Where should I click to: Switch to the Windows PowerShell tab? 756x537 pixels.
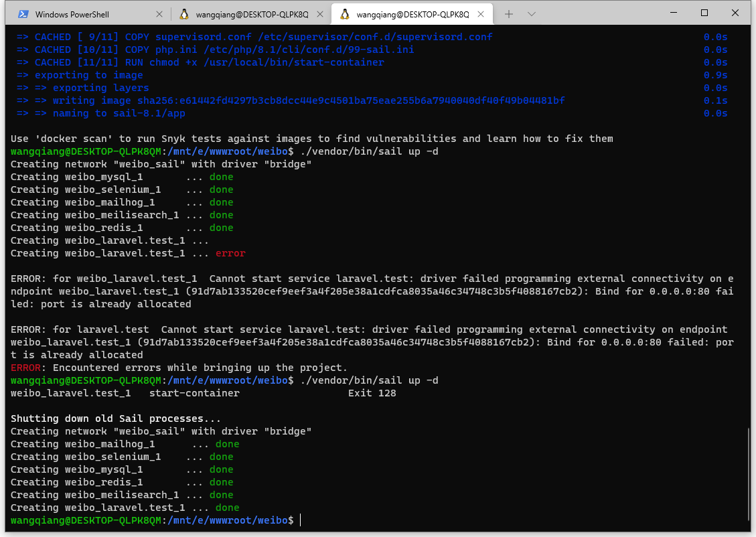(72, 14)
